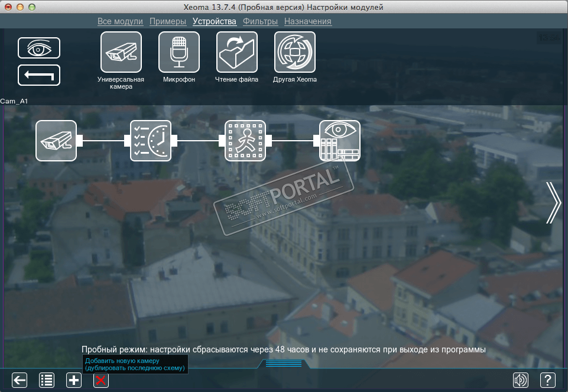Switch to the Назначения tab
Screen dimensions: 568x392
tap(307, 21)
